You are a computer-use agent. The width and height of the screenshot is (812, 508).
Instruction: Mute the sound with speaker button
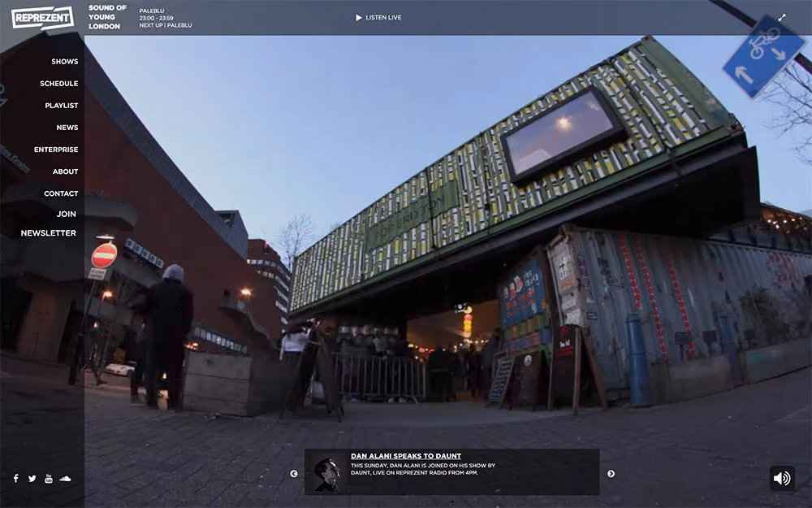coord(782,478)
